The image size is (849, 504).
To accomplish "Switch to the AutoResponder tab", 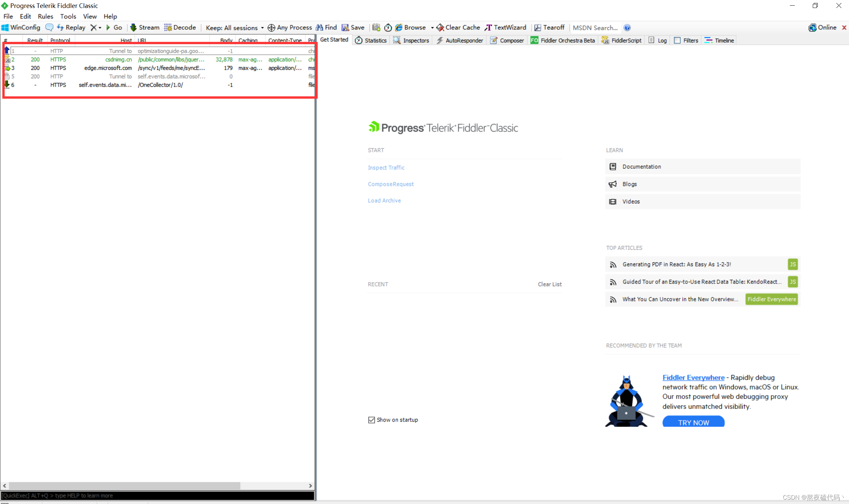I will point(460,41).
